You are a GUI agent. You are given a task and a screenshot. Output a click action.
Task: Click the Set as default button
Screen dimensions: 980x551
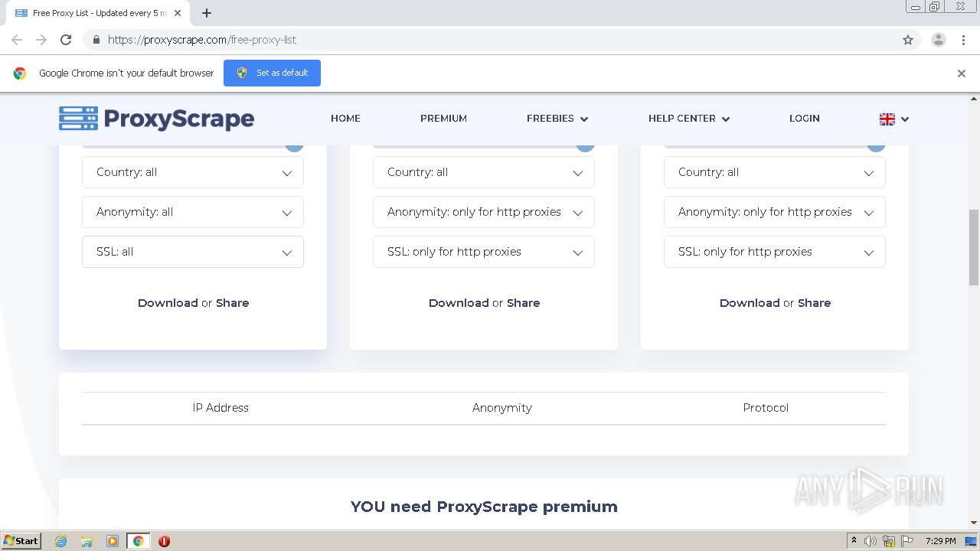click(x=272, y=73)
